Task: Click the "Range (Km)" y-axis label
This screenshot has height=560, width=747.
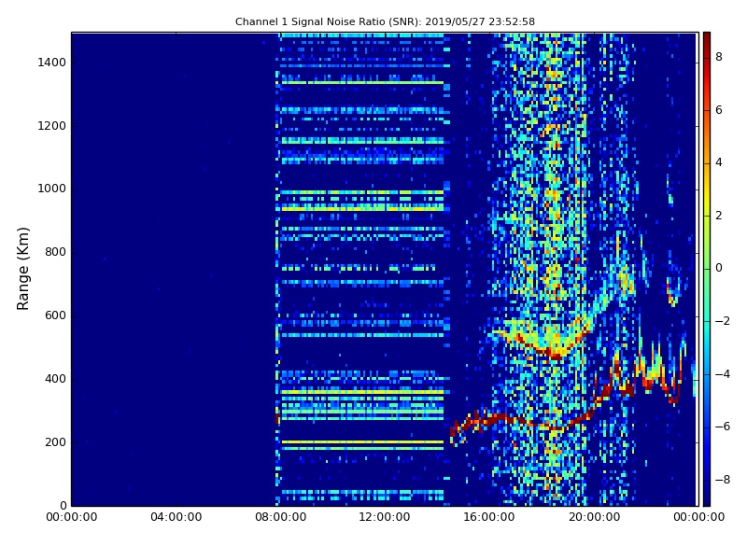Action: (22, 269)
